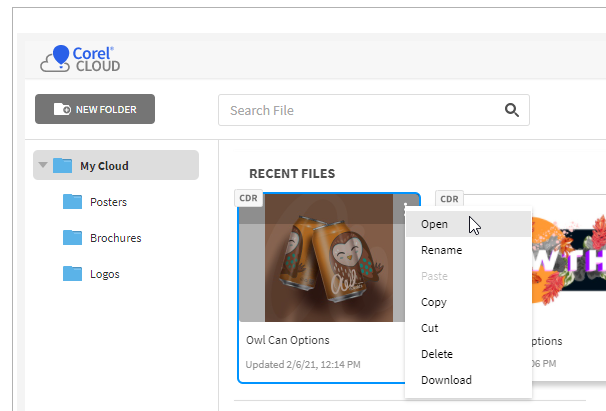Click the Posters folder icon
The image size is (606, 411).
(72, 201)
